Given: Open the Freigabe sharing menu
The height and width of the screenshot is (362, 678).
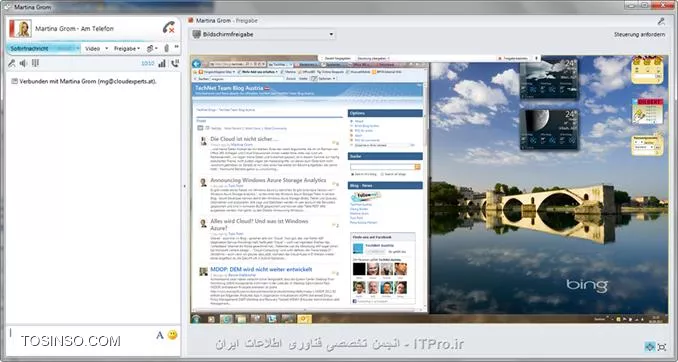Looking at the screenshot, I should (126, 48).
